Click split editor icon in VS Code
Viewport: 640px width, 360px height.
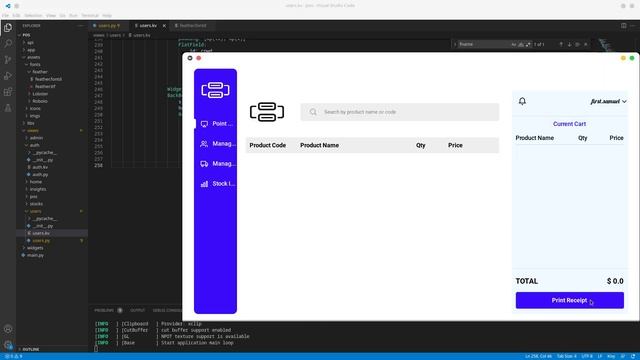tap(624, 26)
